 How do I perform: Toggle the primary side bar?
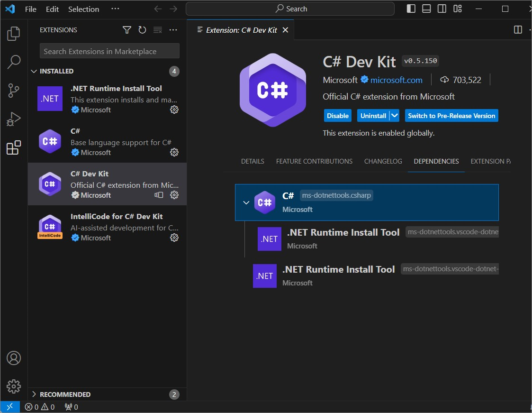coord(411,9)
